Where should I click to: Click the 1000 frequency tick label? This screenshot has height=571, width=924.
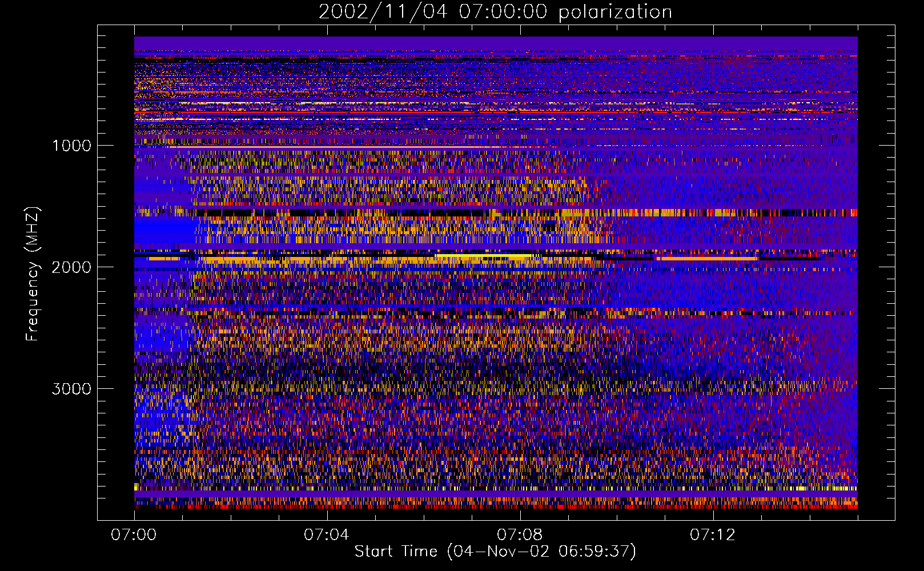[71, 146]
